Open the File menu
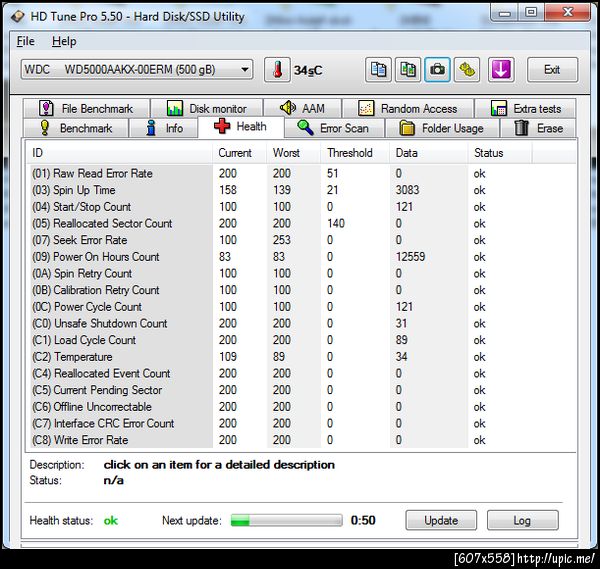The height and width of the screenshot is (569, 600). 26,41
